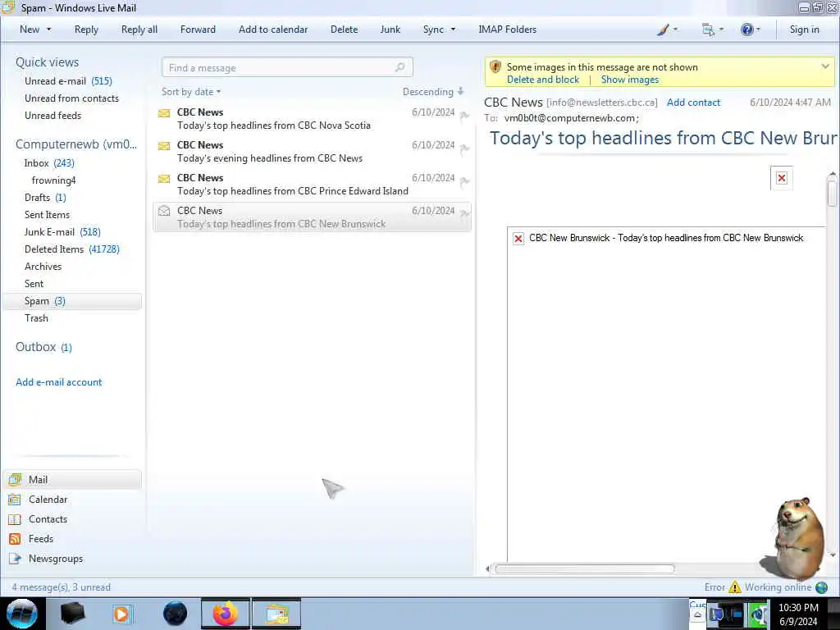Click Windows Live Mail taskbar button

point(276,614)
